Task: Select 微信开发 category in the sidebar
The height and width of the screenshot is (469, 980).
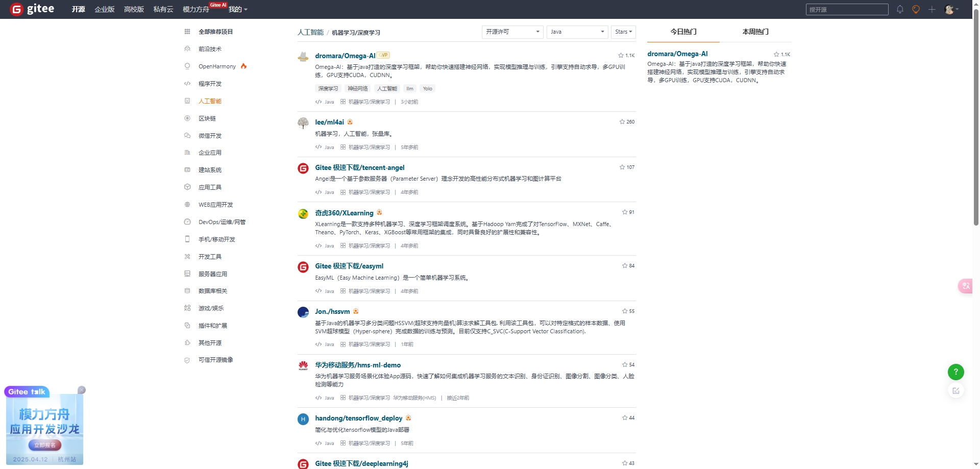Action: point(210,136)
